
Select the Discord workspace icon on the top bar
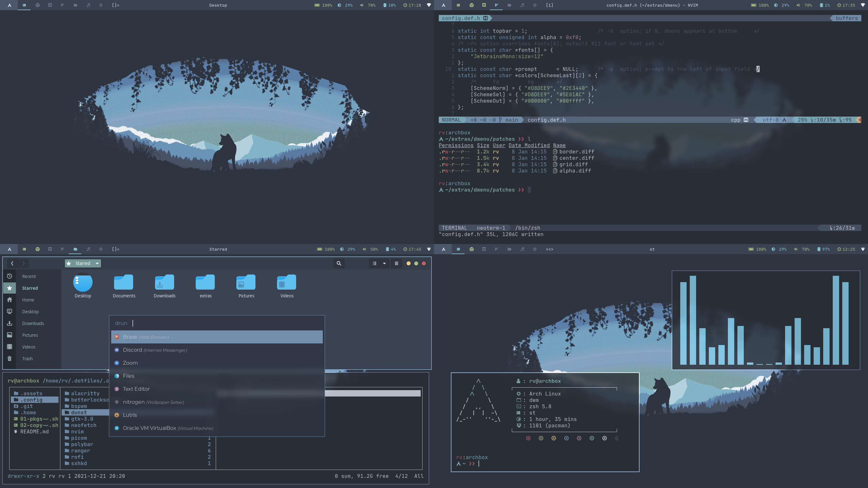(50, 5)
